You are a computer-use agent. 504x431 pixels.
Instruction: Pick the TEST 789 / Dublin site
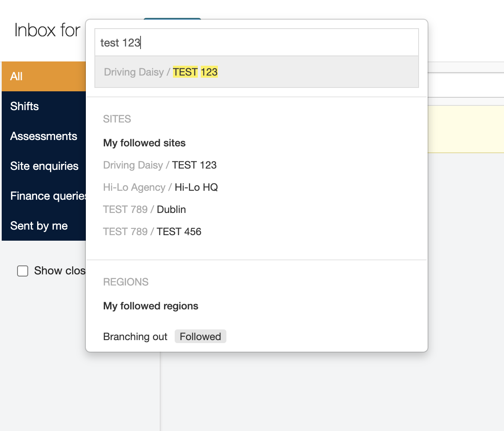click(144, 210)
